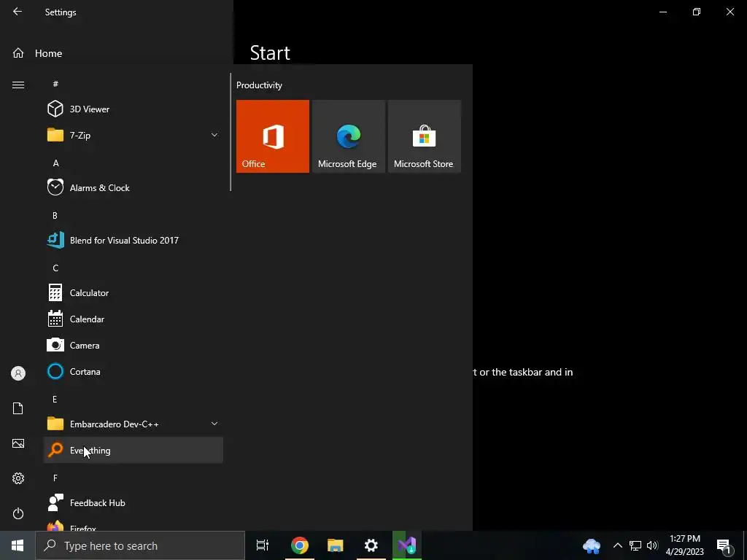Open the Office tile
This screenshot has height=560, width=747.
273,136
